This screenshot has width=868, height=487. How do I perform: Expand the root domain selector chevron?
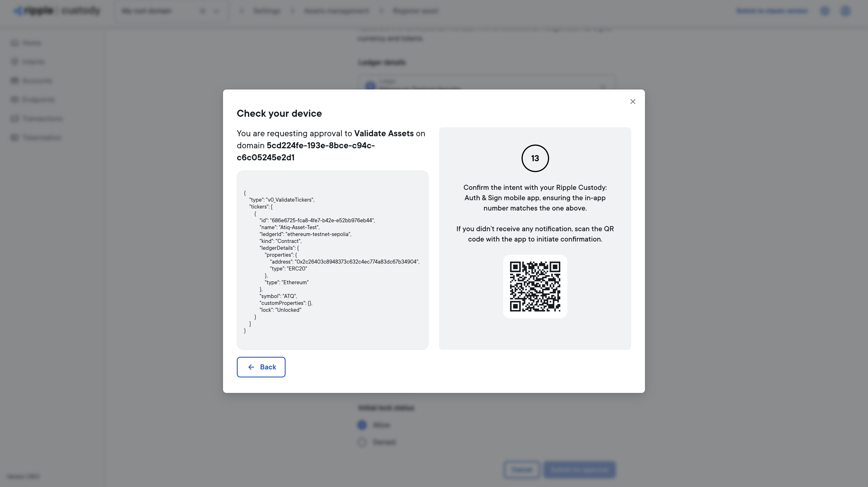216,11
